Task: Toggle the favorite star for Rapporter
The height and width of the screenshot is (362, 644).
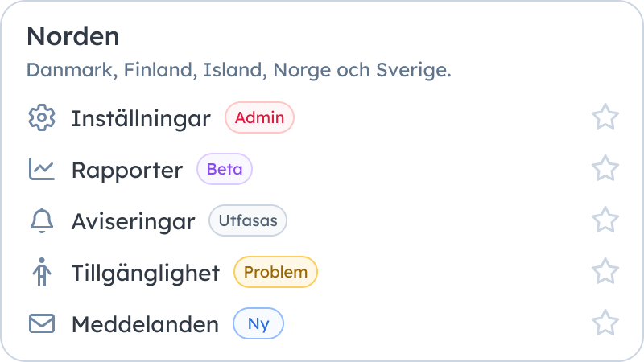Action: coord(605,169)
